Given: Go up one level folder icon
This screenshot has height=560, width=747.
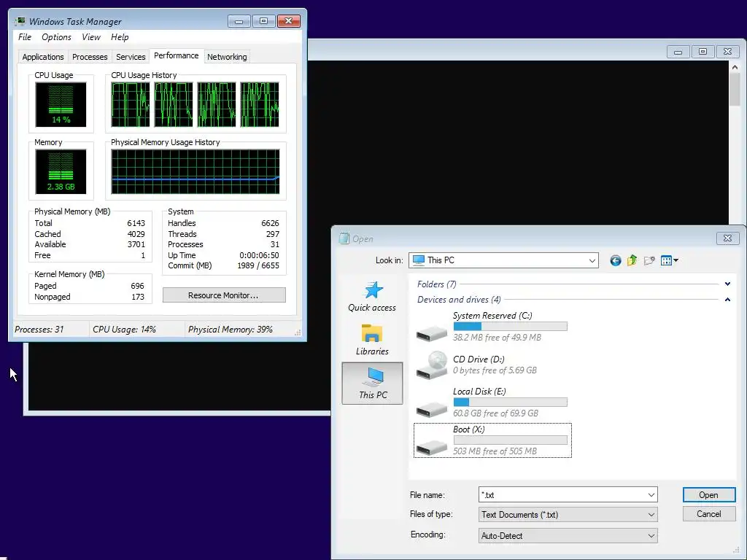Looking at the screenshot, I should coord(632,260).
